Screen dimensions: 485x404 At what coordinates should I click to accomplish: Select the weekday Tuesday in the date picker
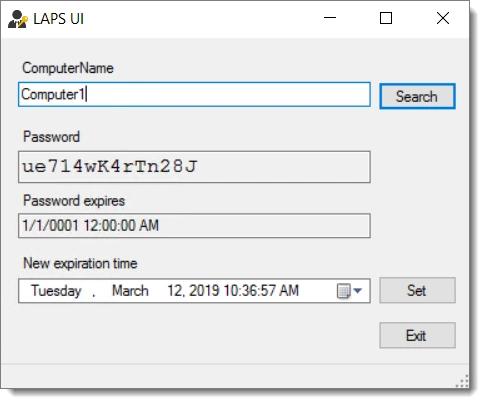pyautogui.click(x=56, y=291)
